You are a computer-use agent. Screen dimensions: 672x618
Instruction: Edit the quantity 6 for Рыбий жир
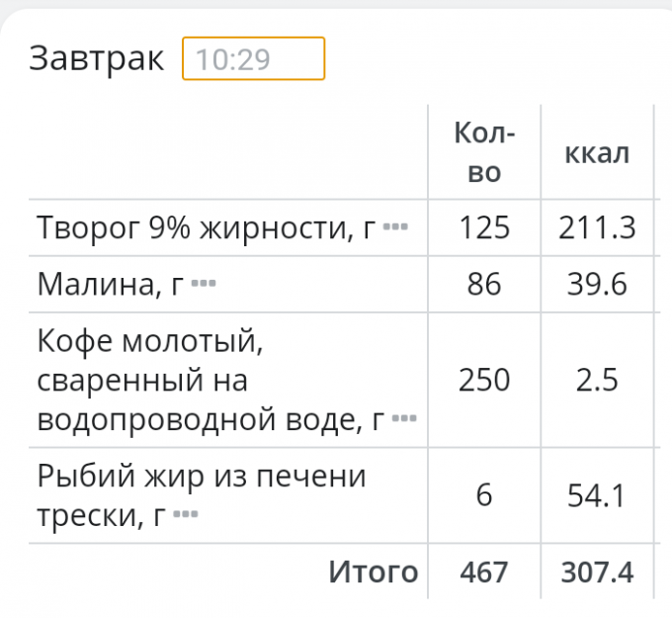(x=484, y=494)
